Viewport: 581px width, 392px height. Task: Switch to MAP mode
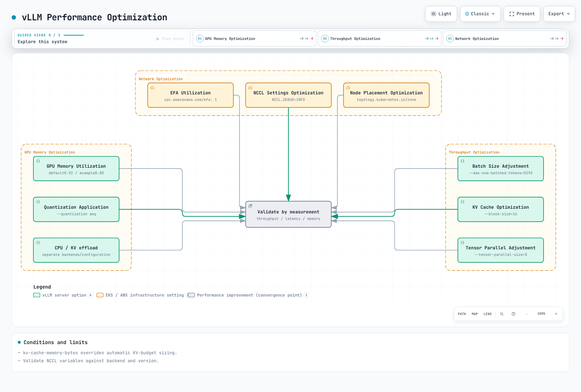[x=475, y=314]
